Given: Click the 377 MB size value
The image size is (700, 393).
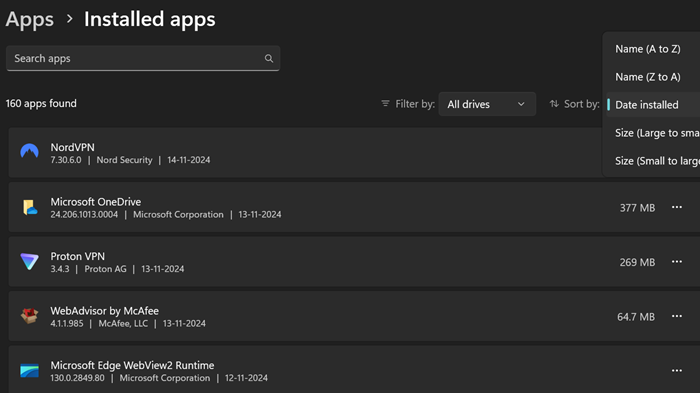Looking at the screenshot, I should click(x=637, y=208).
